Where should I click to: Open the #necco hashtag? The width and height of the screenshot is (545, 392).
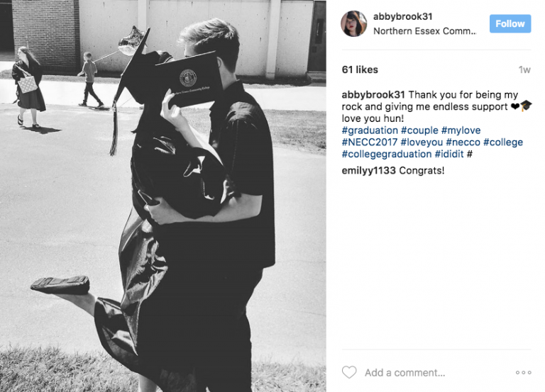click(463, 142)
